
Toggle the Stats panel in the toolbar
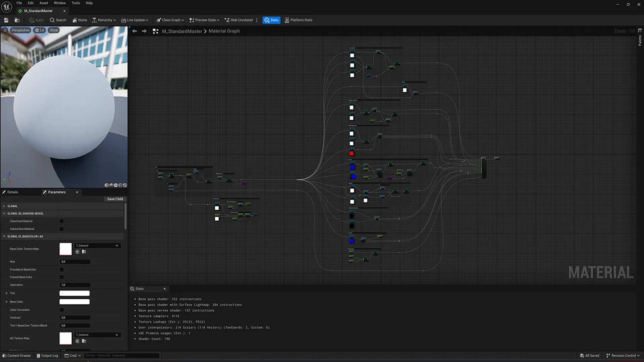click(271, 20)
